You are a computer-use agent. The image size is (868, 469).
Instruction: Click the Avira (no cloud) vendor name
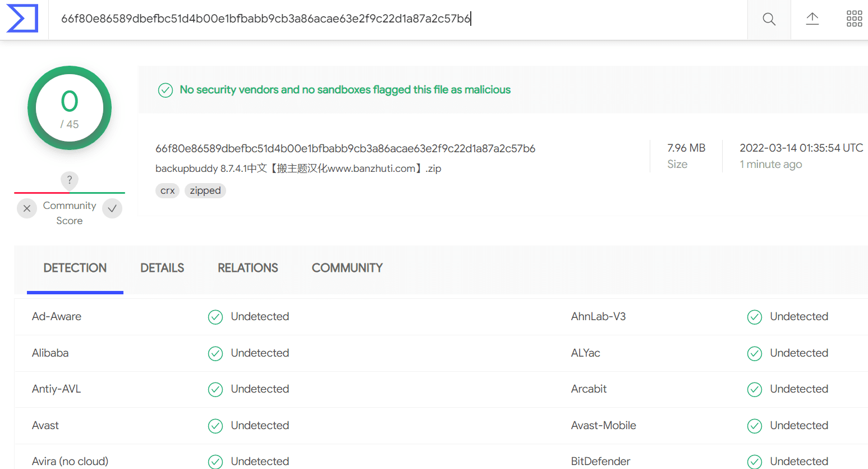point(70,461)
